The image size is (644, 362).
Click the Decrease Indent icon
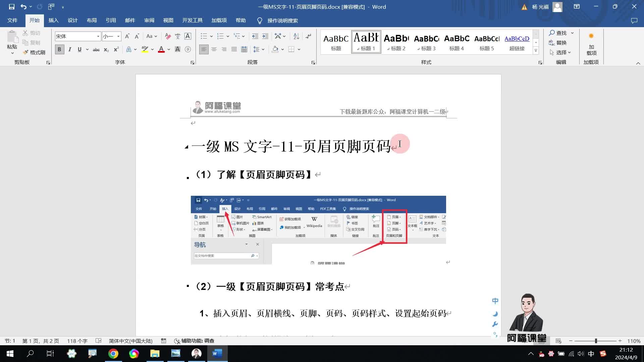click(255, 36)
